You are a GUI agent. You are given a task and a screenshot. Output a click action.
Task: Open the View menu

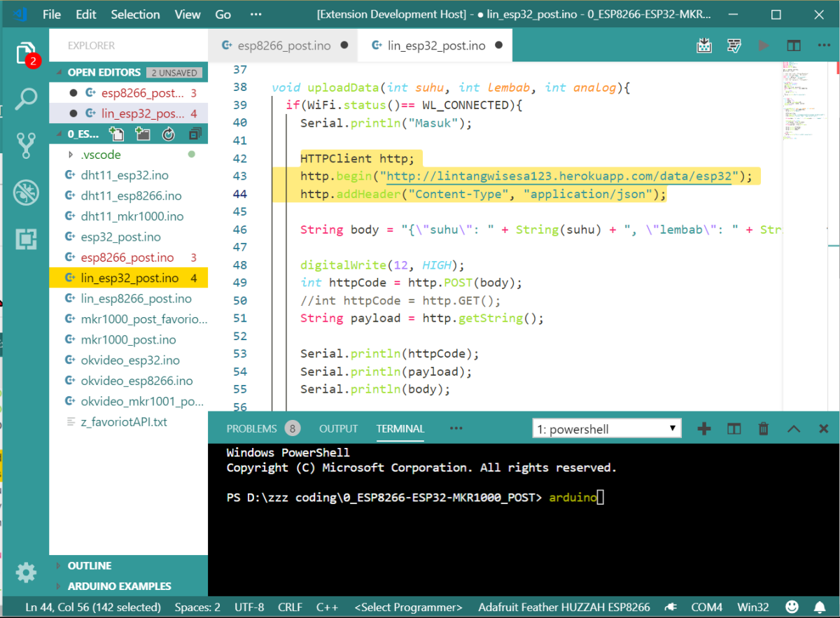click(188, 14)
